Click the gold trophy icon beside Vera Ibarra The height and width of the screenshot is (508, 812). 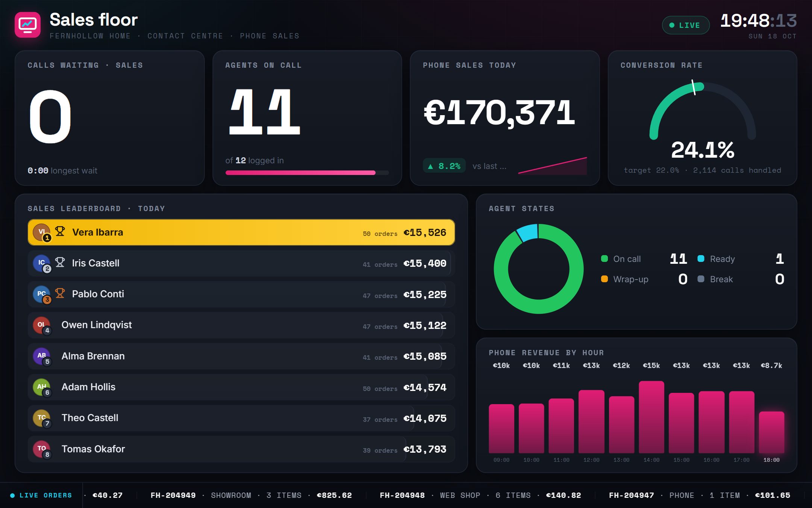click(60, 231)
